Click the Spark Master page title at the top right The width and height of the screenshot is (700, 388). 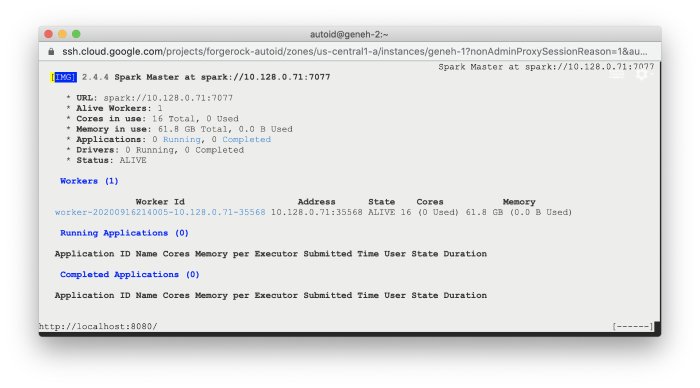click(546, 67)
